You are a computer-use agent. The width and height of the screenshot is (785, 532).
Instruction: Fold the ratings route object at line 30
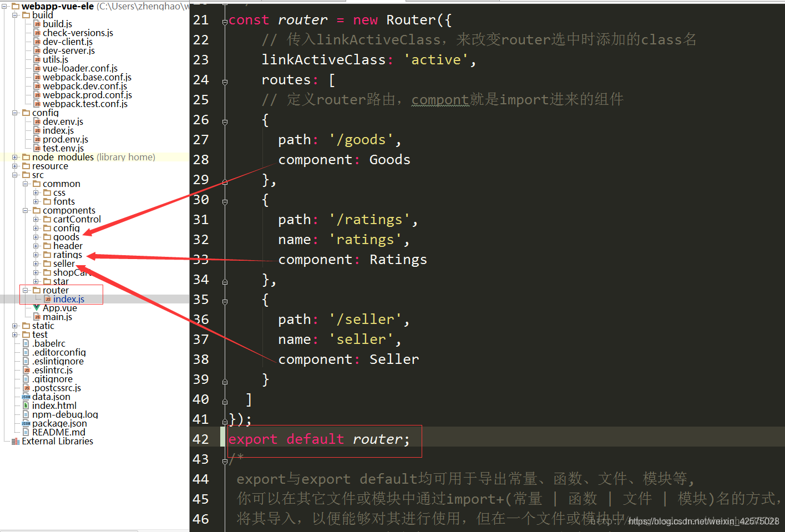click(225, 202)
